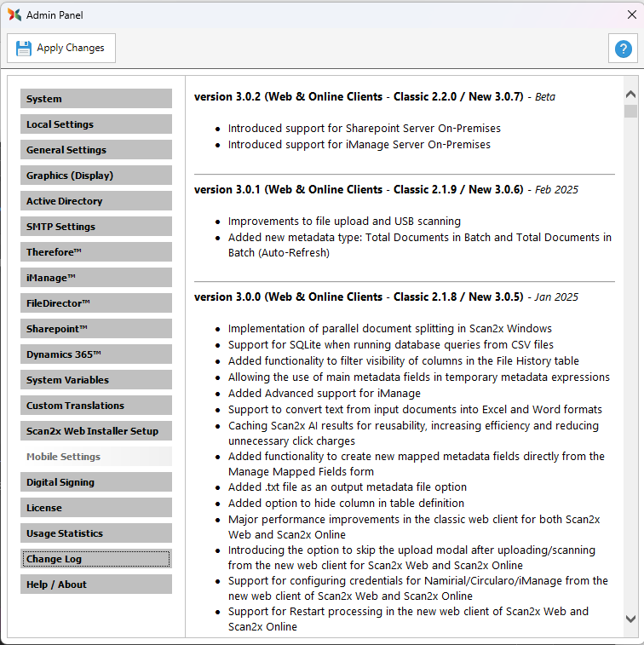
Task: Click the 'Support for Restart processing' bullet
Action: click(408, 619)
